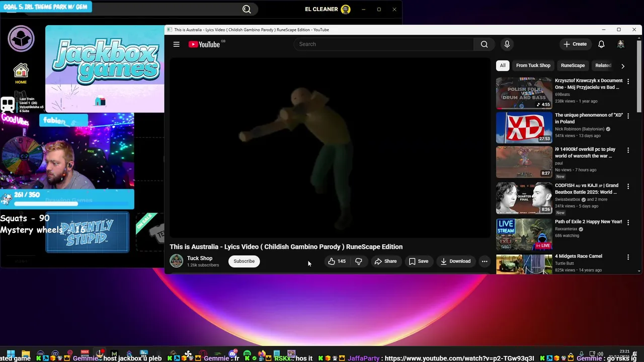The image size is (644, 362).
Task: Open the YouTube hamburger guide menu
Action: click(x=176, y=44)
